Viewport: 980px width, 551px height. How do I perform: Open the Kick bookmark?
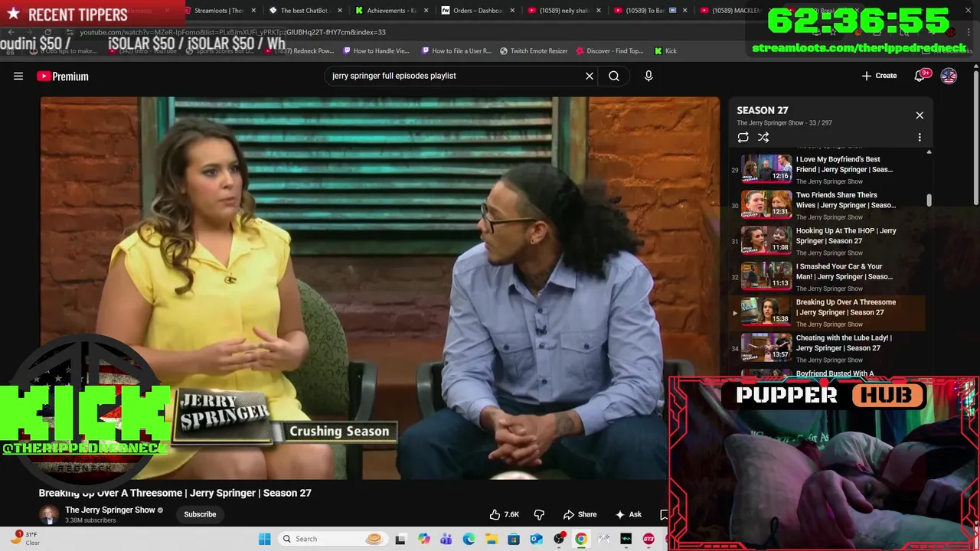pyautogui.click(x=665, y=51)
